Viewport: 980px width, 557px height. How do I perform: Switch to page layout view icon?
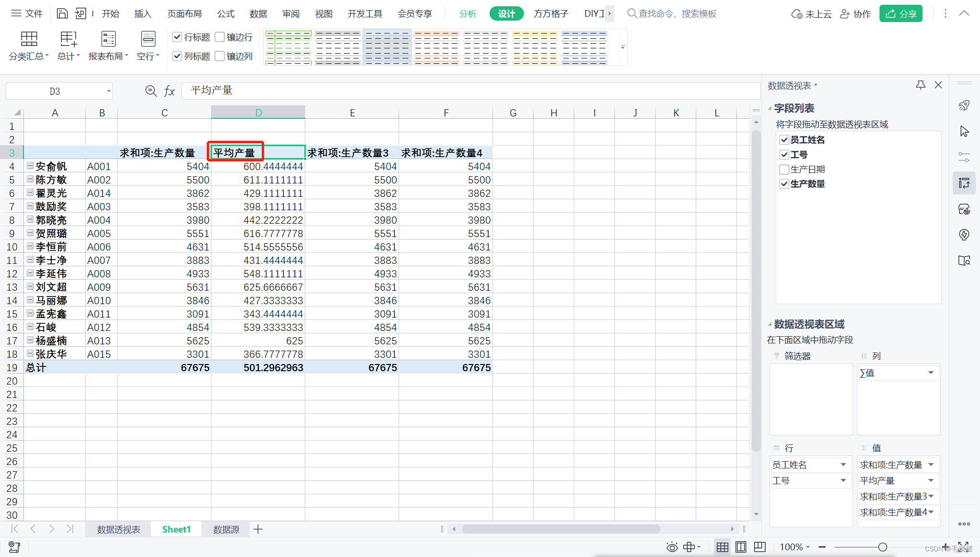click(x=741, y=547)
